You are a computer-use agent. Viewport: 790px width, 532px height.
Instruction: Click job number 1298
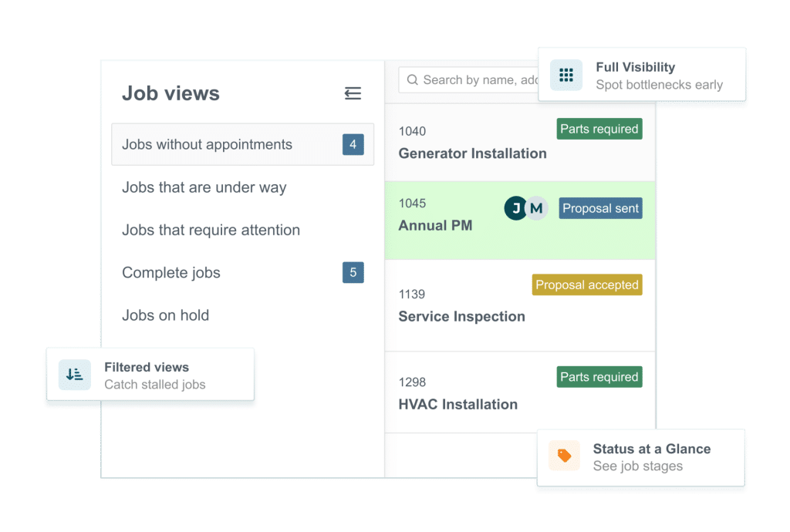pos(412,382)
